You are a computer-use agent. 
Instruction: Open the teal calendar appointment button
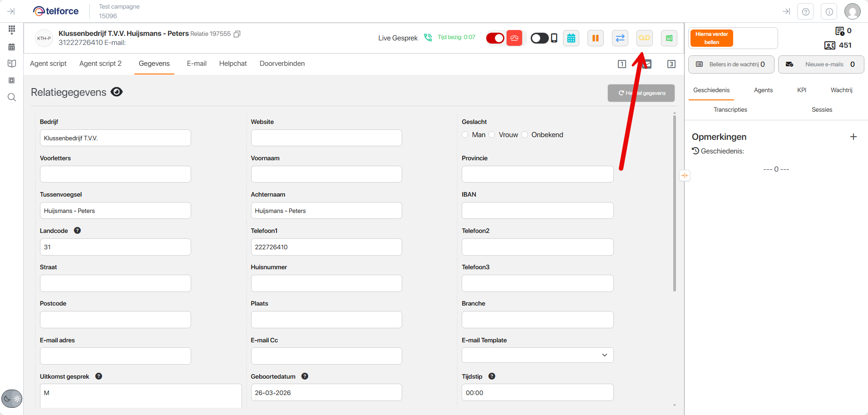pyautogui.click(x=571, y=38)
